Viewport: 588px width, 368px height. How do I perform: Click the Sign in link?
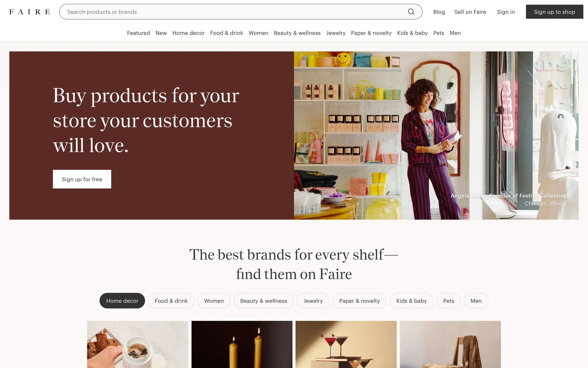[506, 12]
